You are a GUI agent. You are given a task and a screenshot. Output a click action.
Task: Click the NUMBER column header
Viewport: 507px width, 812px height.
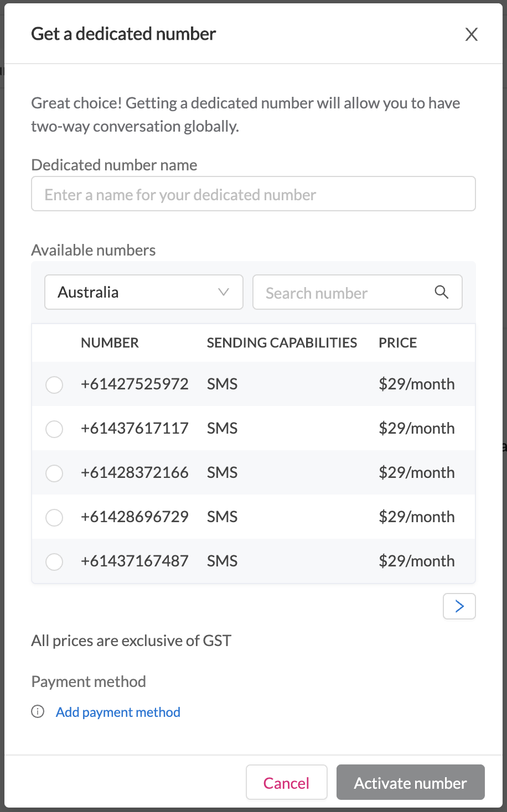[x=110, y=342]
